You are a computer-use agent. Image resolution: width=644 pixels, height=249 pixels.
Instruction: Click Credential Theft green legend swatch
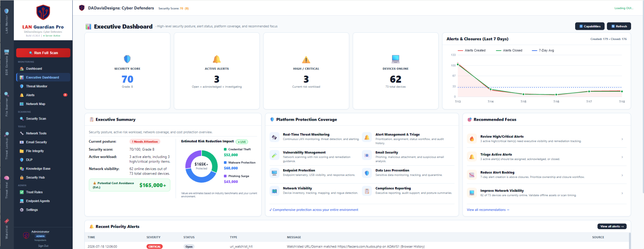pos(225,149)
